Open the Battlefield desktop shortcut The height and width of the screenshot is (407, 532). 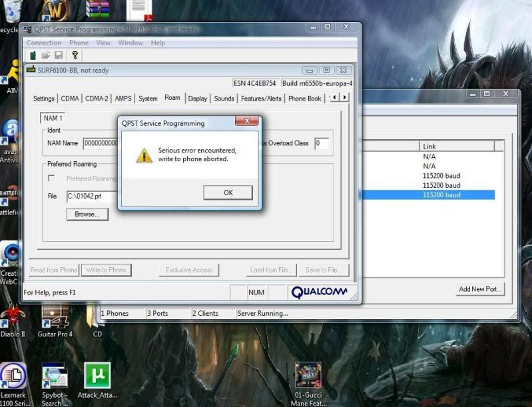[x=9, y=201]
